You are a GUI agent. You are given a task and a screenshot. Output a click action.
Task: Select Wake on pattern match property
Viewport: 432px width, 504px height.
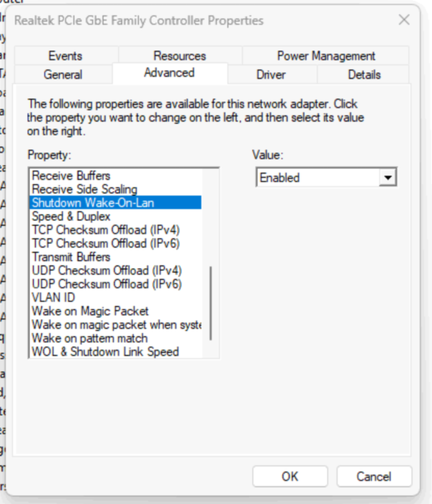[116, 338]
